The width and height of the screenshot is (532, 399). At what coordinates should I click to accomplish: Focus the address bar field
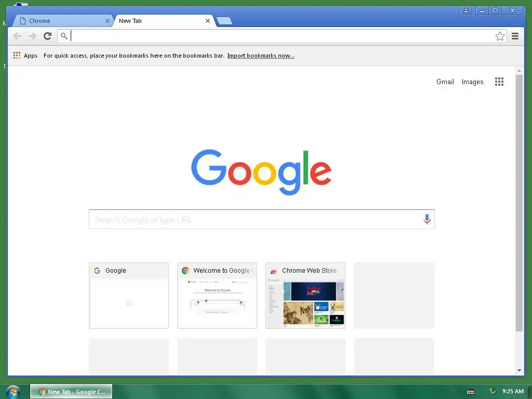pos(282,36)
